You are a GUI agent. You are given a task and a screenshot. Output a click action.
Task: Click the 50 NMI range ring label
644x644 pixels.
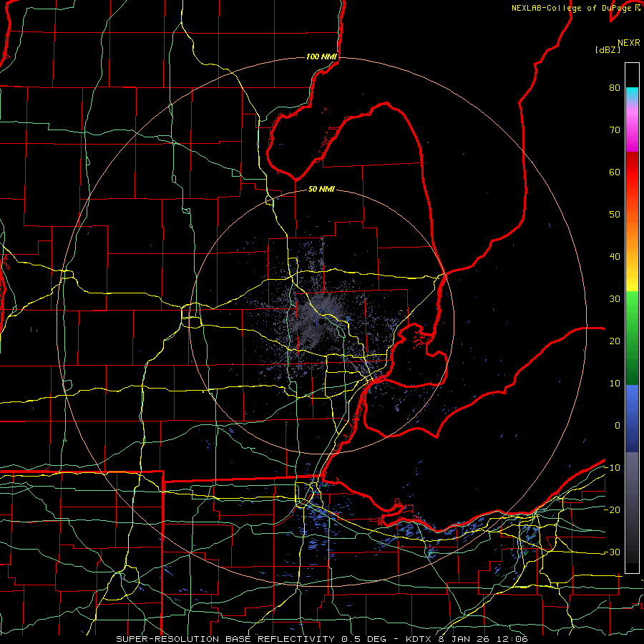pos(321,189)
